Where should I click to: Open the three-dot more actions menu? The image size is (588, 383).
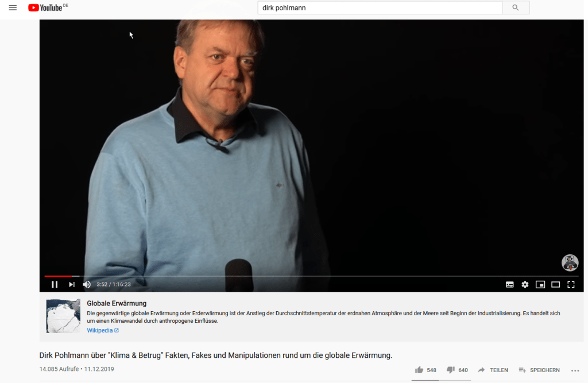click(x=575, y=370)
